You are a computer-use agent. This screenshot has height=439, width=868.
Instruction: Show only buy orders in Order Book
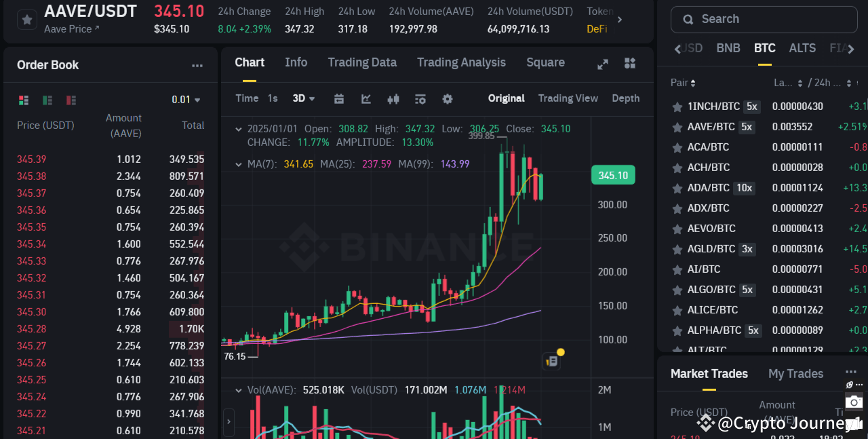click(x=47, y=100)
